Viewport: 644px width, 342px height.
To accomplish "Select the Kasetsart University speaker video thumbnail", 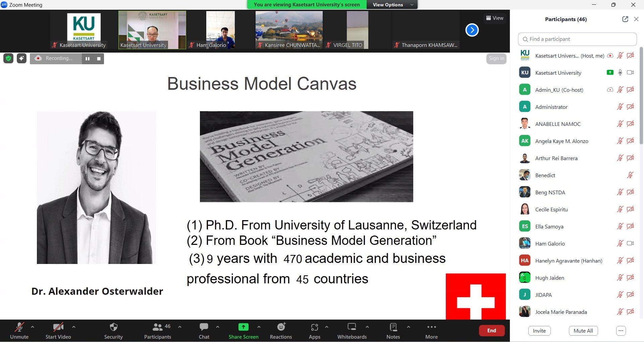I will tap(152, 30).
